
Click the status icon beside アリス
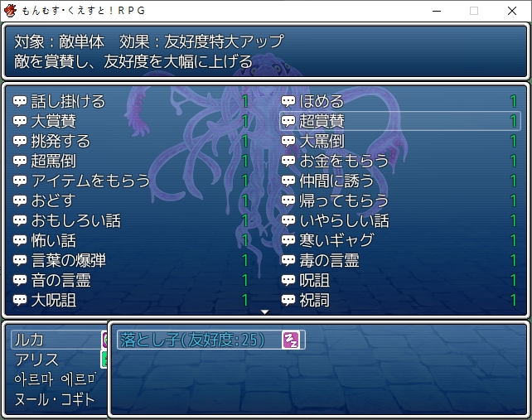pos(104,360)
